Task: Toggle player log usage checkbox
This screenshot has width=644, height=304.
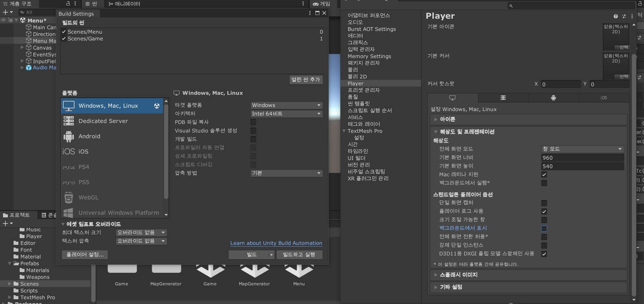Action: pyautogui.click(x=544, y=212)
